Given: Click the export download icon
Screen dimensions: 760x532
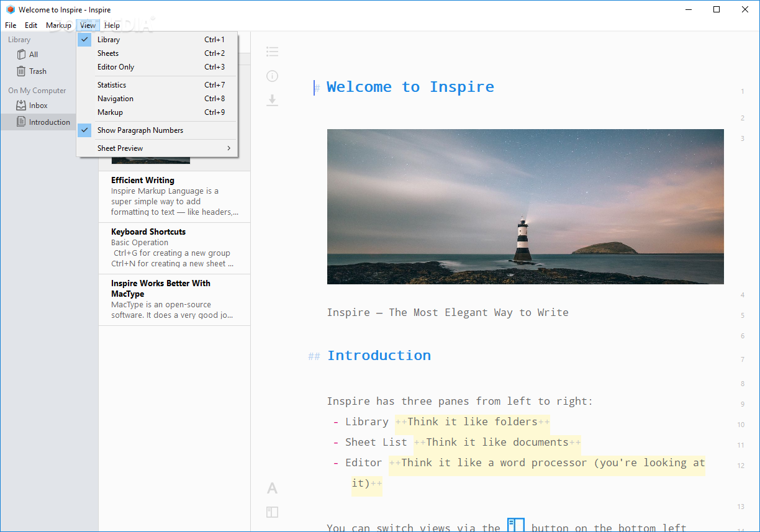Looking at the screenshot, I should pos(272,100).
